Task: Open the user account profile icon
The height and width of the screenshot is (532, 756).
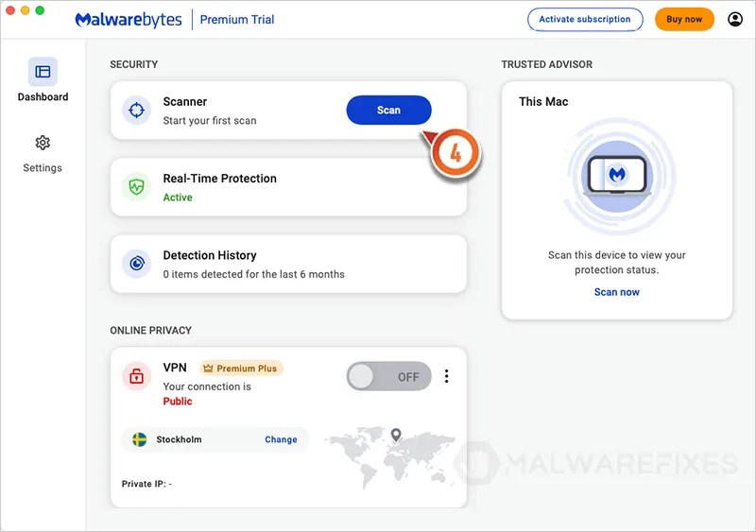Action: (x=735, y=19)
